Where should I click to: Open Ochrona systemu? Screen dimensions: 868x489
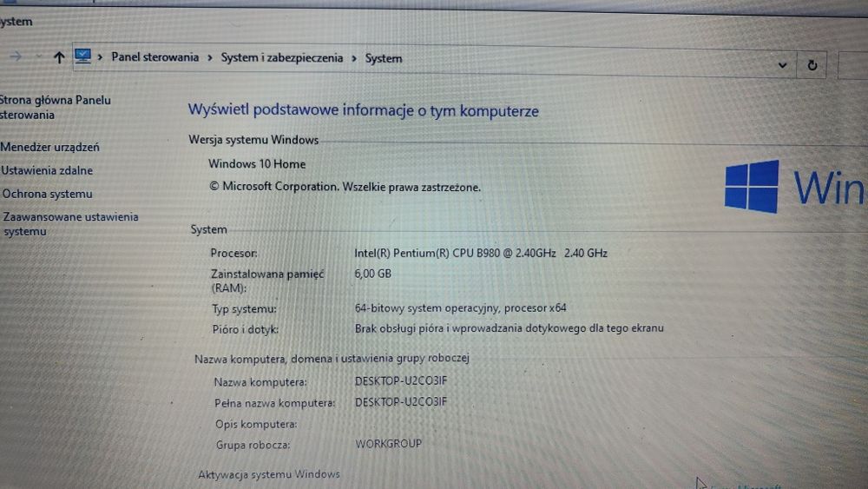(x=47, y=194)
